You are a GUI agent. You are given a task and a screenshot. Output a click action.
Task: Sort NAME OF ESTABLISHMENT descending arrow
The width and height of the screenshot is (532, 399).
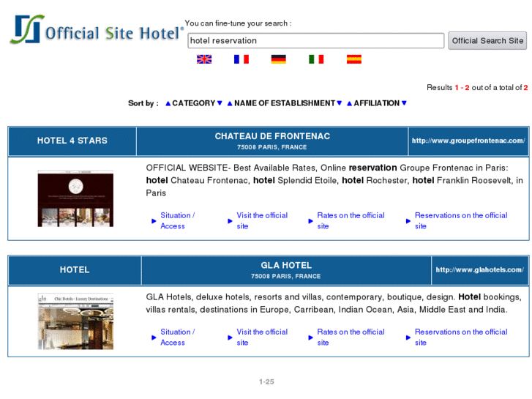340,103
